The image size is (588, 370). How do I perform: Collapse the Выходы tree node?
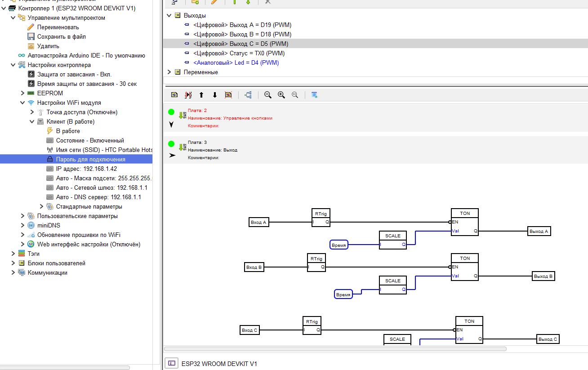[169, 15]
